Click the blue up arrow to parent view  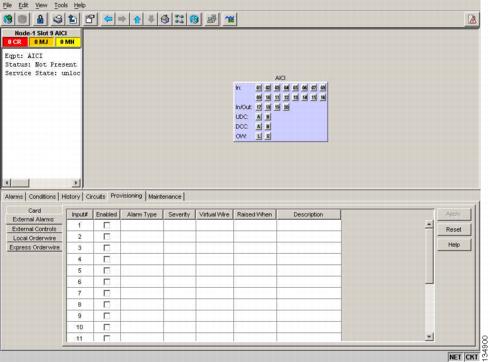[137, 19]
